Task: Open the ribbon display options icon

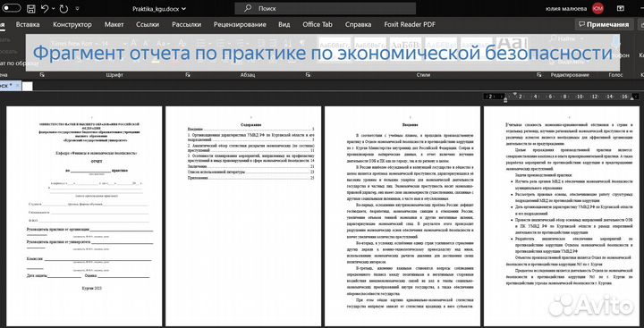Action: 620,8
